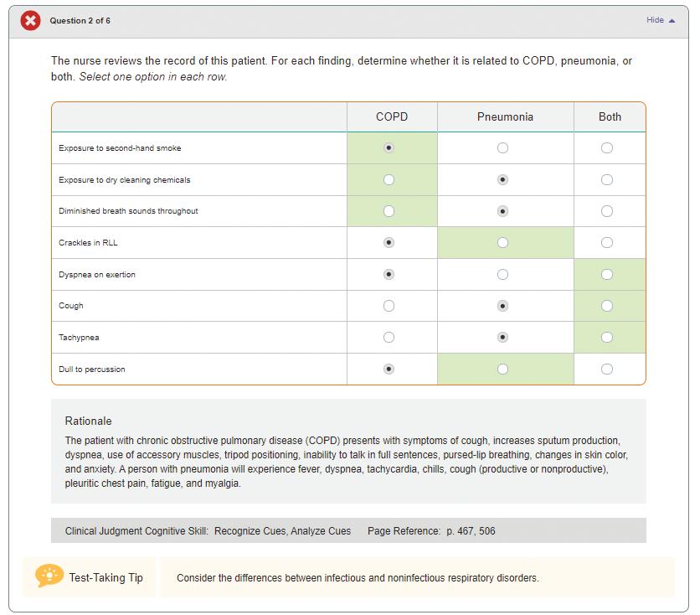Pick Pneumonia for Dull to percussion
Viewport: 700px width, 615px height.
[x=502, y=370]
